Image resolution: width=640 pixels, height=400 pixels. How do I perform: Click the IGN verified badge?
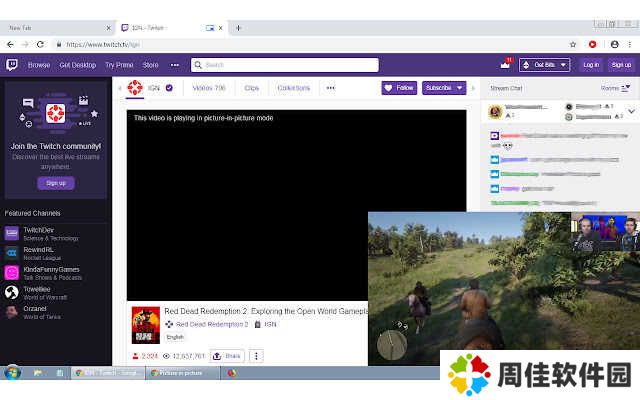coord(169,88)
